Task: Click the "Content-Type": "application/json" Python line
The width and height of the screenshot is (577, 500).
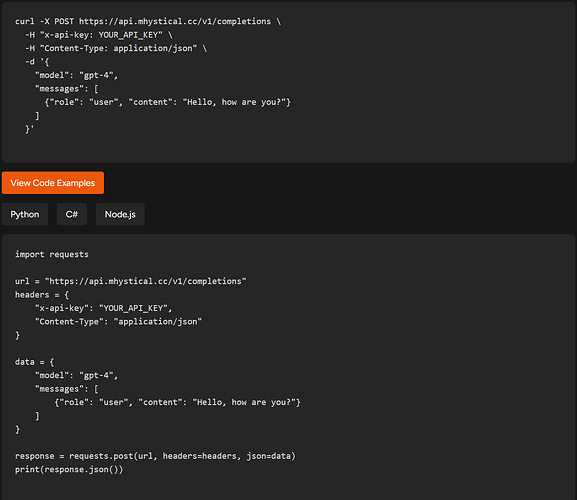Action: point(118,322)
